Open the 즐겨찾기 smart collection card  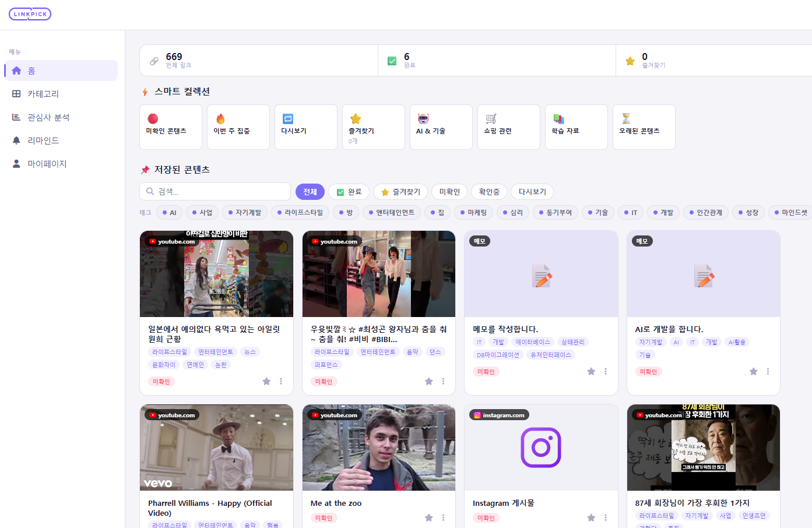tap(374, 127)
